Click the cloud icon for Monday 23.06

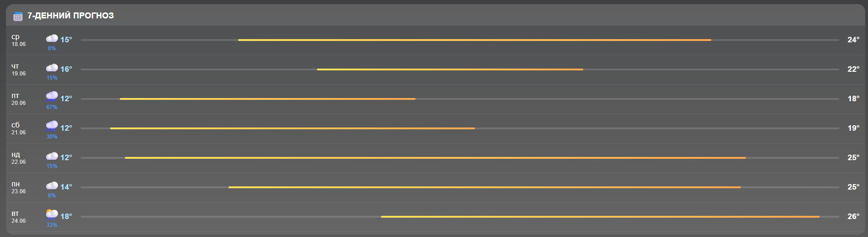(x=52, y=185)
